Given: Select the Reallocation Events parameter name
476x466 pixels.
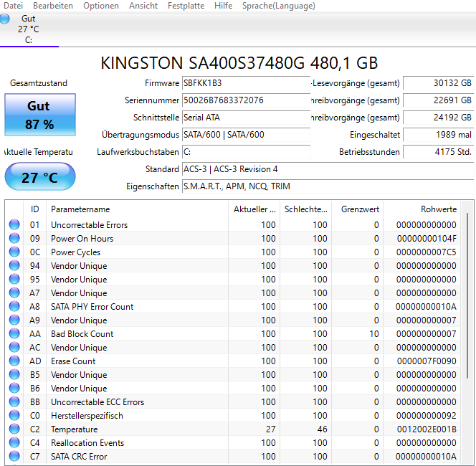Looking at the screenshot, I should pos(87,443).
